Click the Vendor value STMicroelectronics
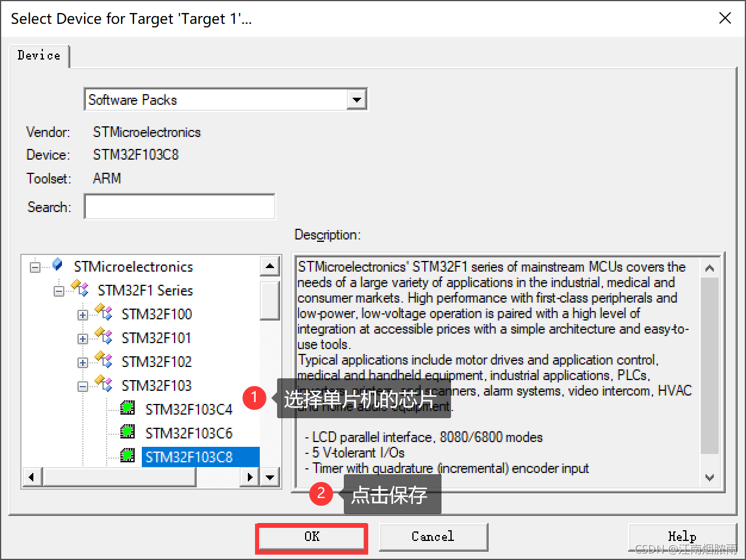Screen dimensions: 746x560 click(147, 132)
